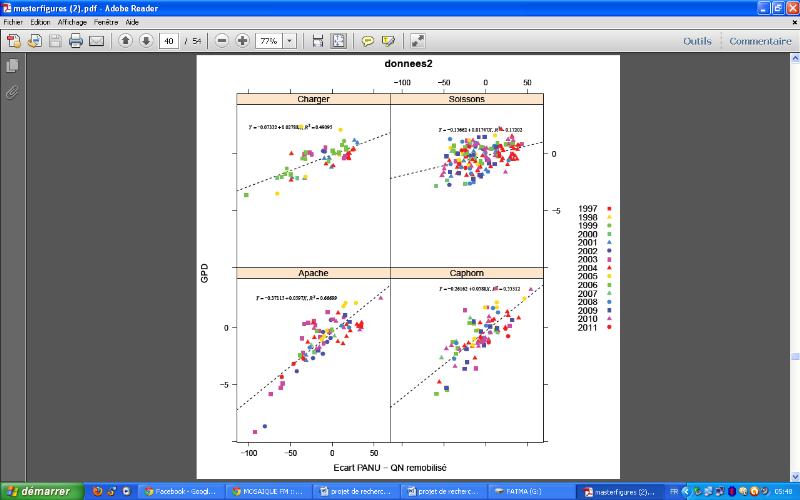
Task: Zoom out using the minus button
Action: [x=220, y=41]
